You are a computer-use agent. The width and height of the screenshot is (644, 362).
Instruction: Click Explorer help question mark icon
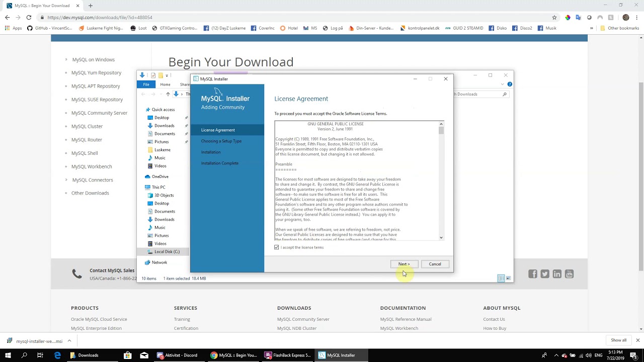(x=510, y=84)
